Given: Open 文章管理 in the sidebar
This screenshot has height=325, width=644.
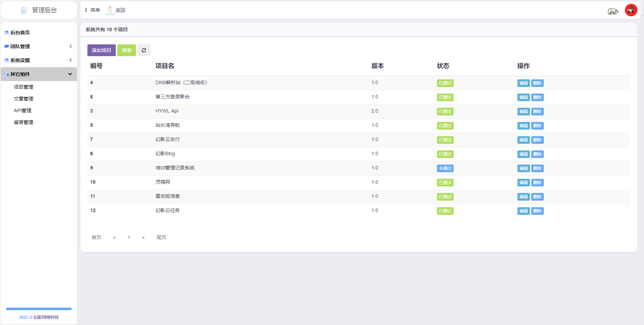Looking at the screenshot, I should [x=24, y=99].
